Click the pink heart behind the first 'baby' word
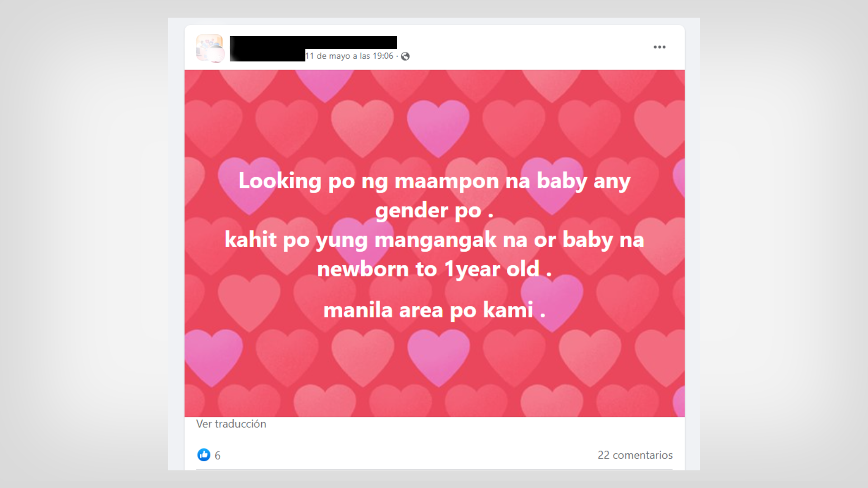The width and height of the screenshot is (868, 488). 552,184
